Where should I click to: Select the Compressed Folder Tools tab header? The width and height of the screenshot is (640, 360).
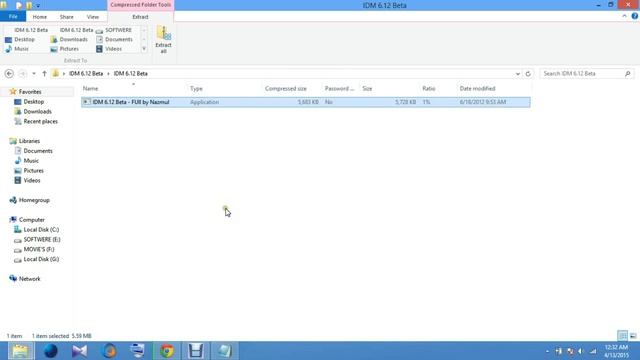pyautogui.click(x=141, y=5)
